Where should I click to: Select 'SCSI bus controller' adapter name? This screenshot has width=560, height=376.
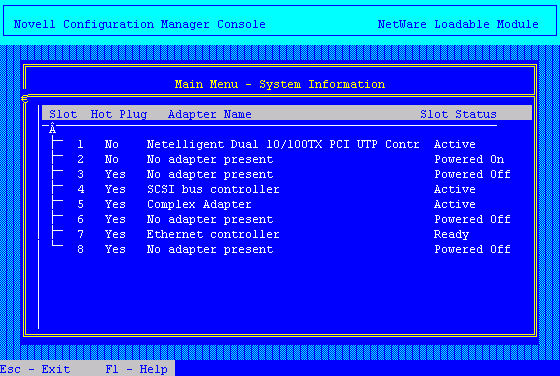(x=213, y=189)
